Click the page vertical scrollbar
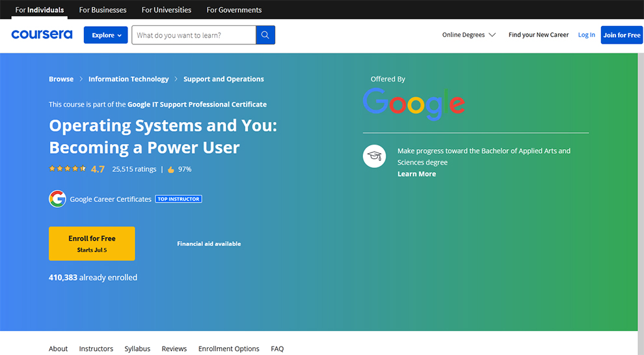 [641, 204]
